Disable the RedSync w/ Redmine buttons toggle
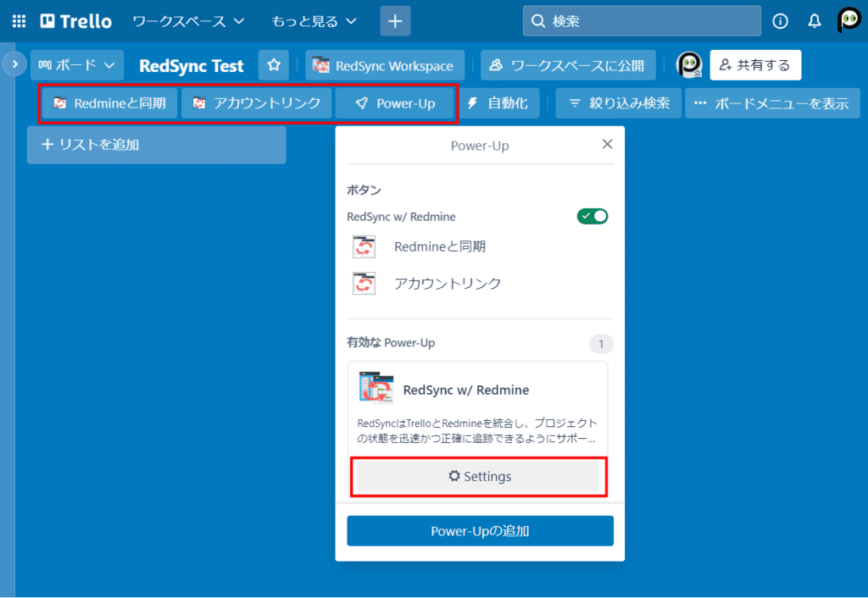This screenshot has height=598, width=868. [593, 216]
